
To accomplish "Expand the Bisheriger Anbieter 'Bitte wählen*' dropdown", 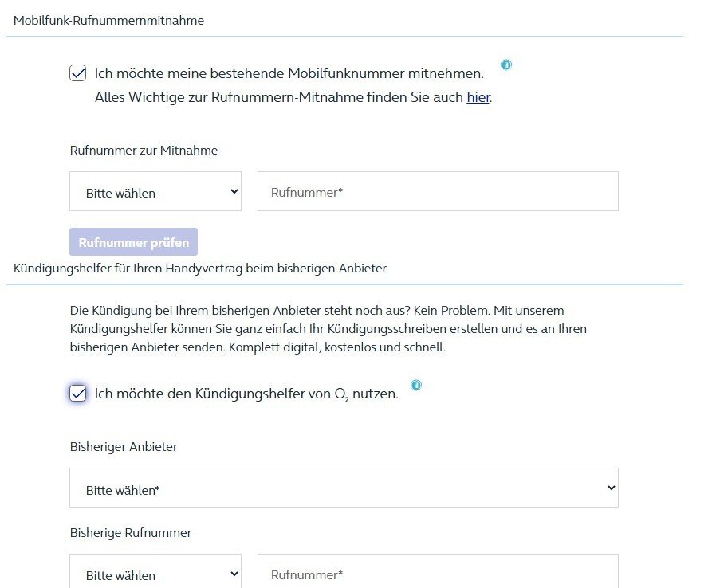I will click(343, 488).
